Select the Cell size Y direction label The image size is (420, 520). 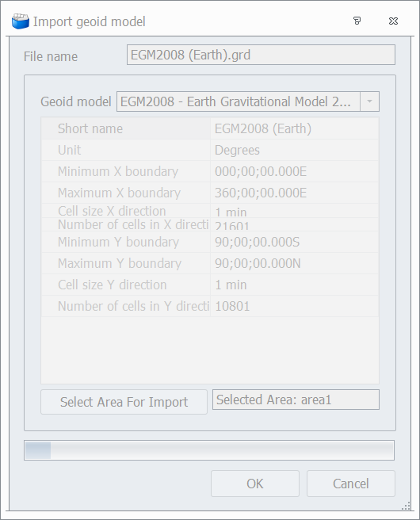[x=112, y=285]
